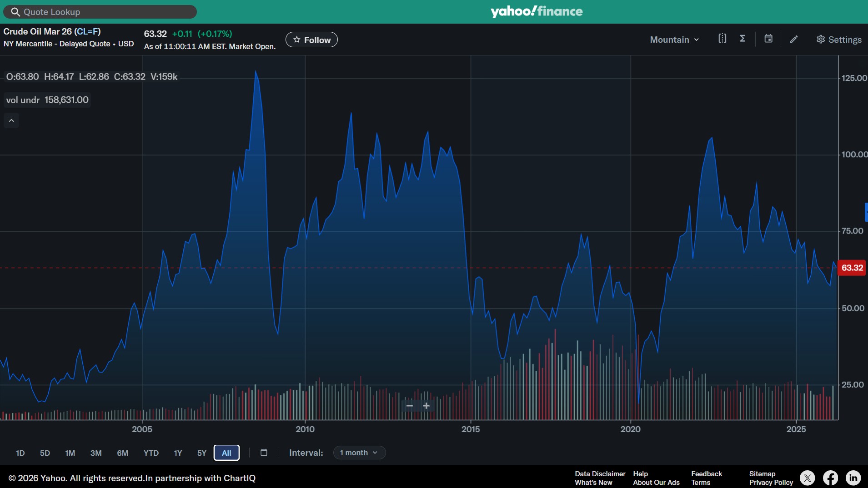
Task: Click the 2015 x-axis label
Action: click(471, 429)
